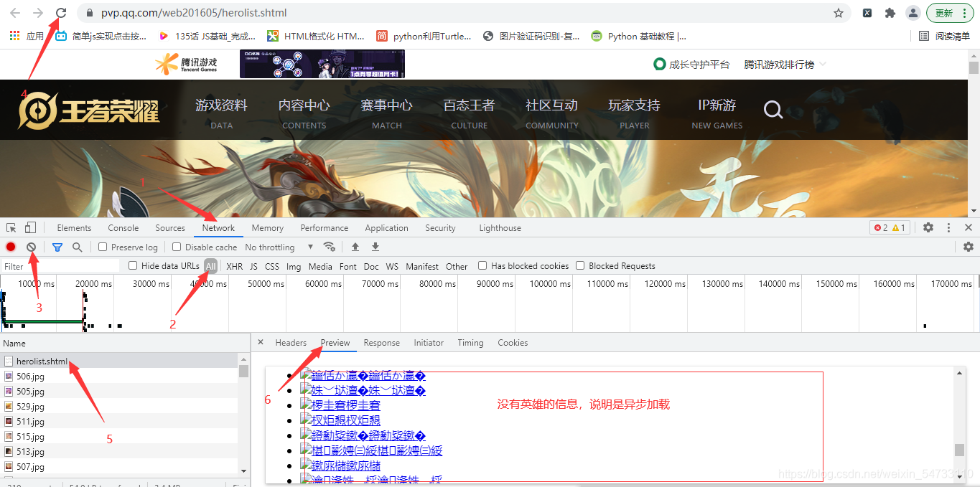Viewport: 980px width, 487px height.
Task: Open the 内容中心 CONTENTS menu
Action: click(304, 113)
